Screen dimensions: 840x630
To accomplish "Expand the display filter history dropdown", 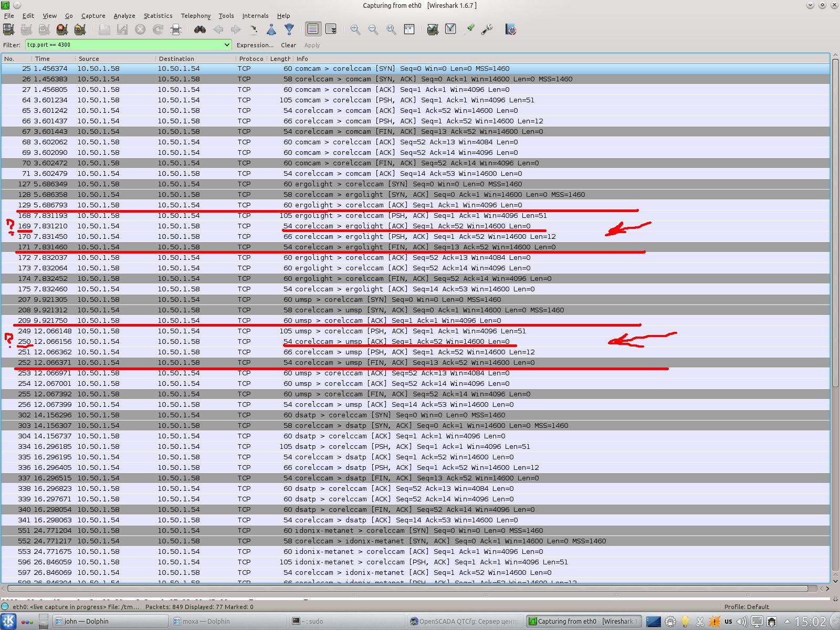I will click(227, 45).
